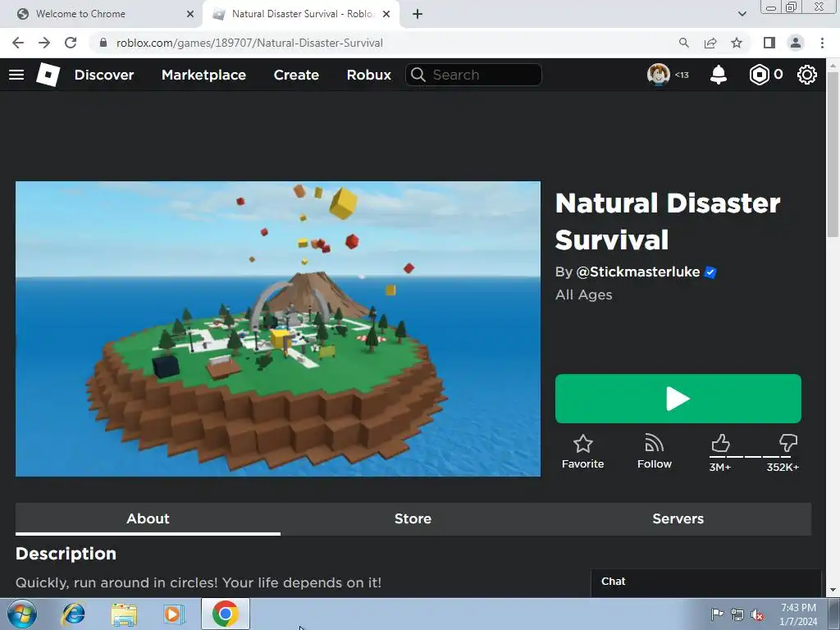Image resolution: width=840 pixels, height=630 pixels.
Task: Open the clock showing 7:43 PM
Action: [798, 614]
